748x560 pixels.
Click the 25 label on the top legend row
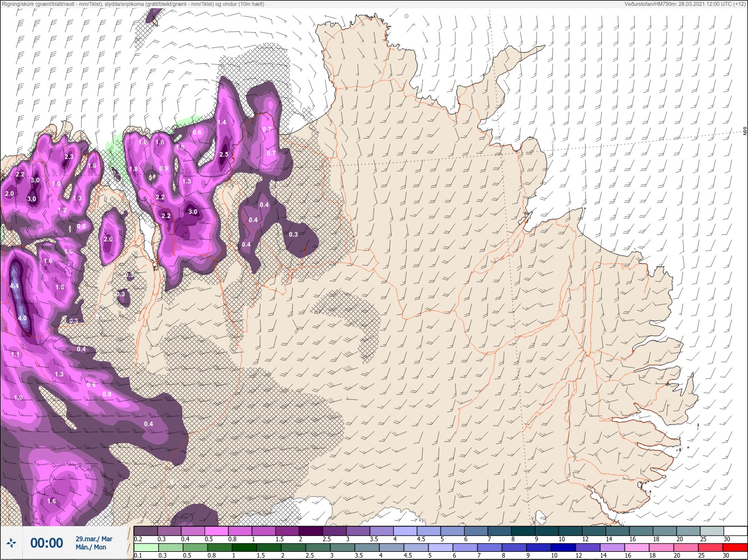(703, 539)
